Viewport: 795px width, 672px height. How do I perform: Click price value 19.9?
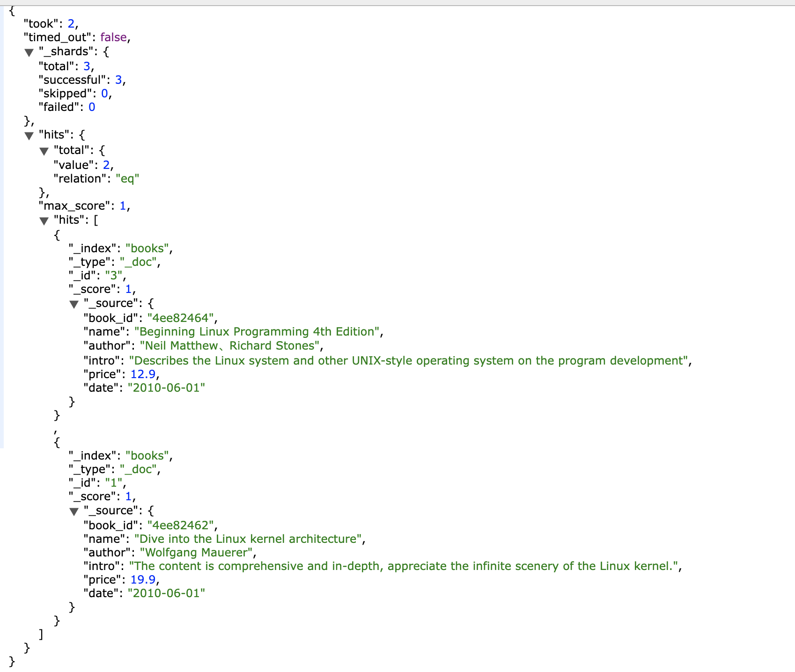[x=143, y=580]
